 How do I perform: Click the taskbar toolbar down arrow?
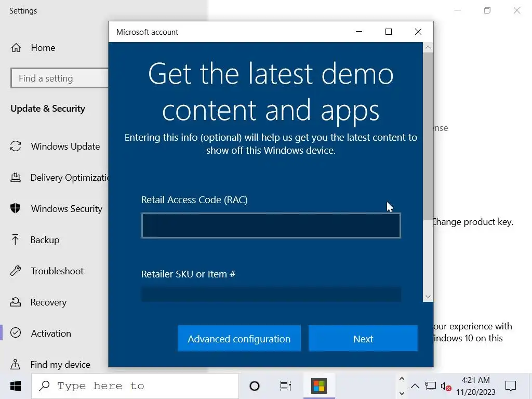point(402,394)
